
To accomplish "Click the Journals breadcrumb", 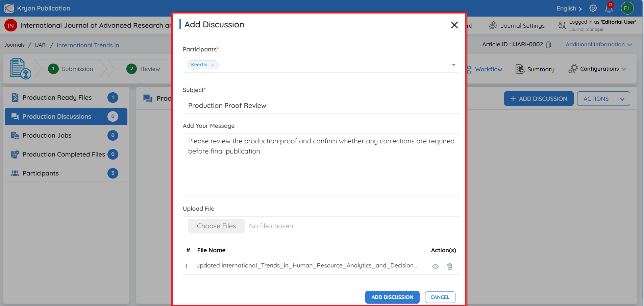I will 15,45.
